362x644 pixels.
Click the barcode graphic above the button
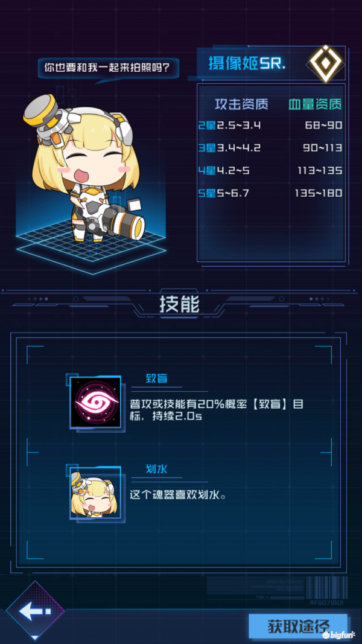point(328,587)
